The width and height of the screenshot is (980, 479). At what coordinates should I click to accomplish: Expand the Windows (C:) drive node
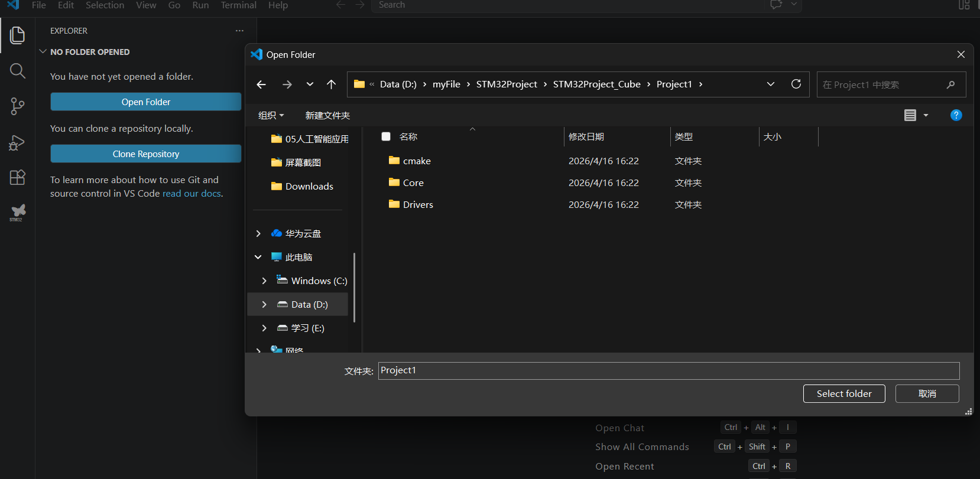(264, 281)
